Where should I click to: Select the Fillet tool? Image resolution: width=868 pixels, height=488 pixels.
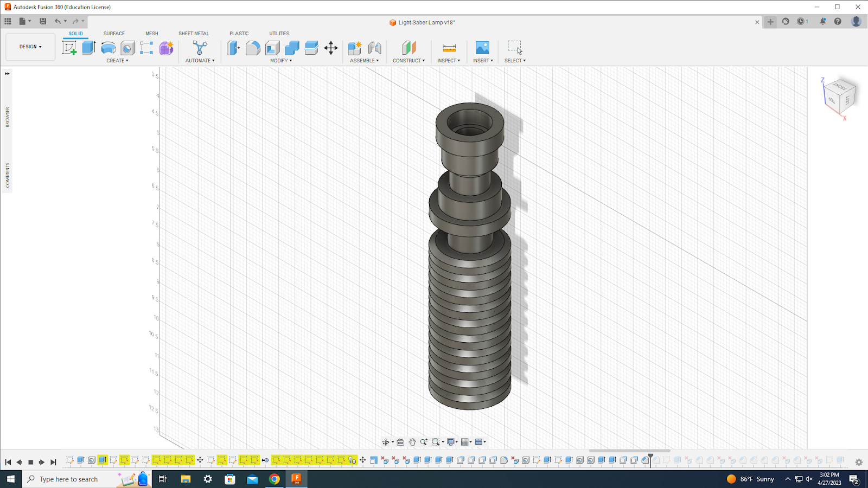pyautogui.click(x=253, y=48)
